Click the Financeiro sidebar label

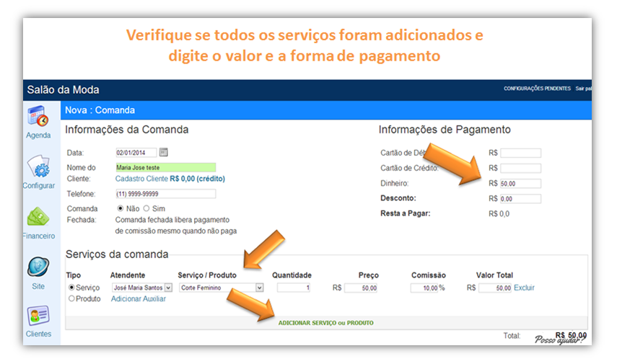point(38,236)
